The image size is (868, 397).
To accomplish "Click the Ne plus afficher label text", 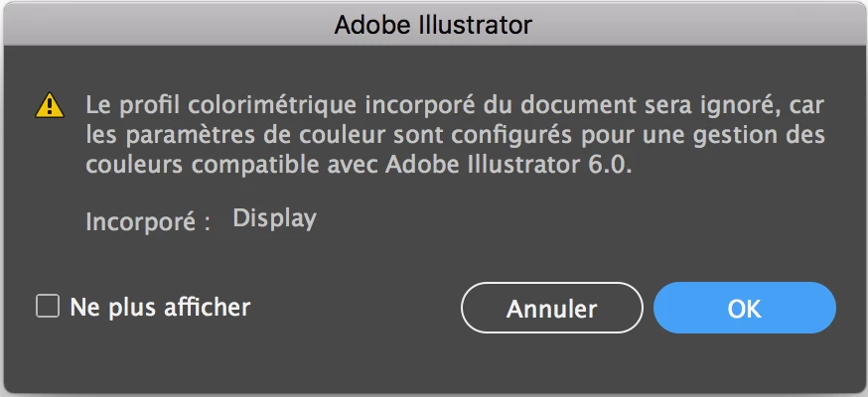I will click(x=160, y=307).
